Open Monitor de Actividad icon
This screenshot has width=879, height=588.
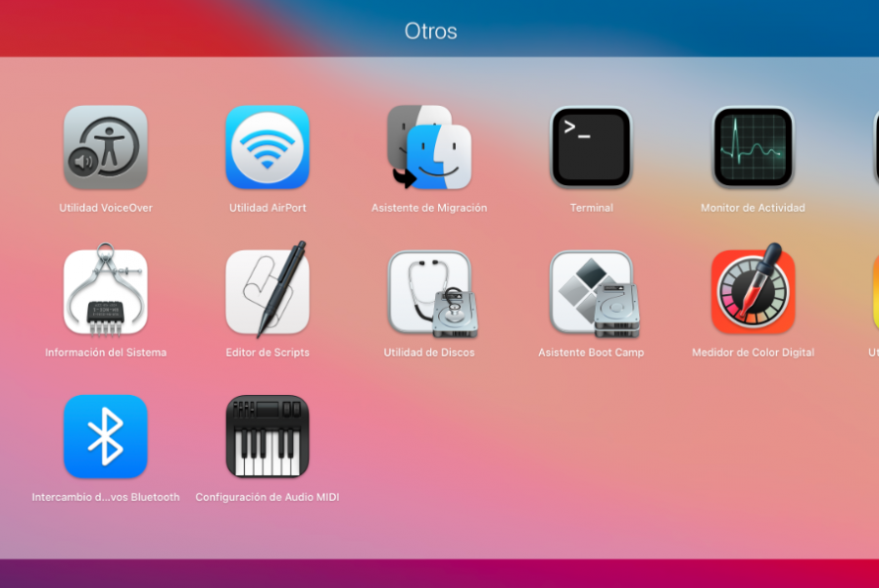coord(753,147)
